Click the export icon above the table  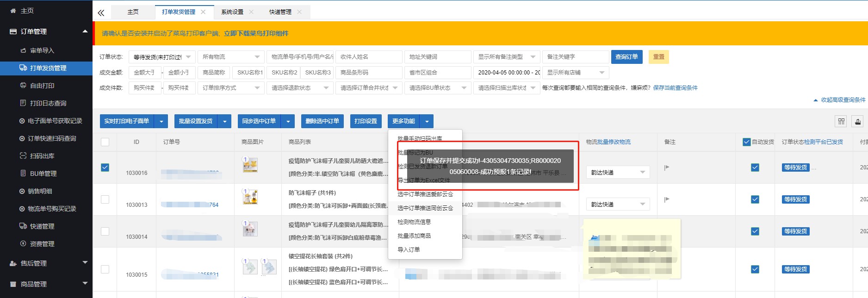coord(857,121)
